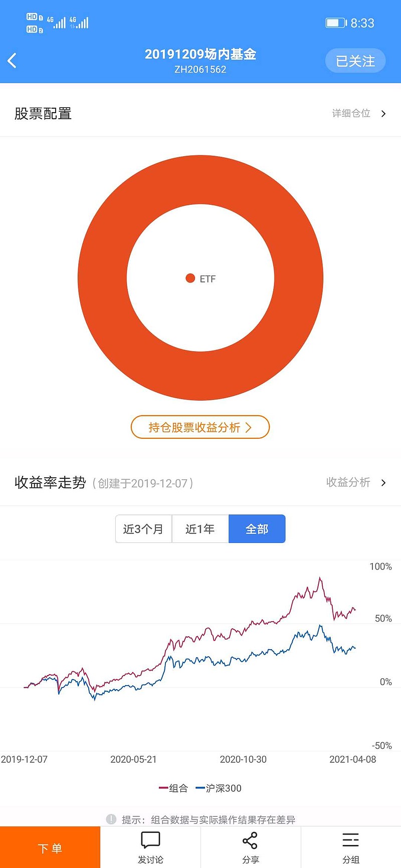
Task: Expand 收益分析 chevron arrow
Action: click(383, 483)
